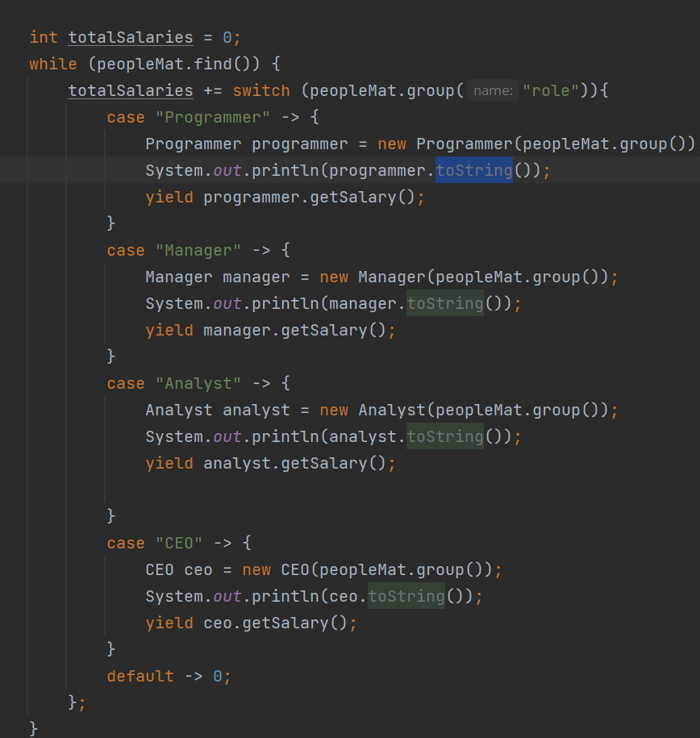Click the 'while' keyword
700x738 pixels.
click(53, 64)
